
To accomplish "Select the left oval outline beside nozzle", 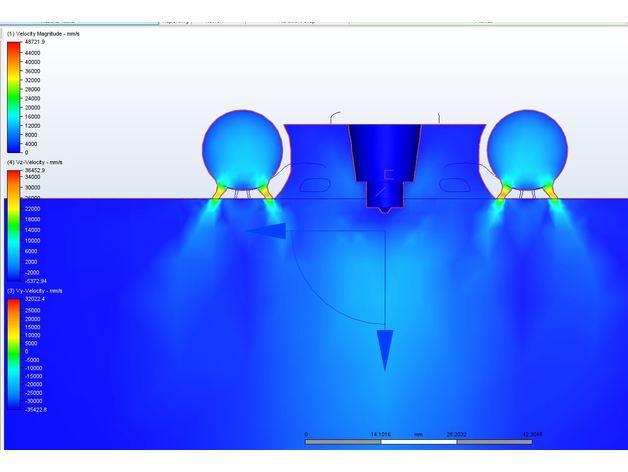I will coord(314,183).
